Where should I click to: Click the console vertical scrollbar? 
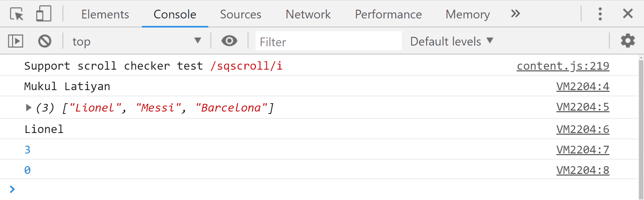click(641, 127)
